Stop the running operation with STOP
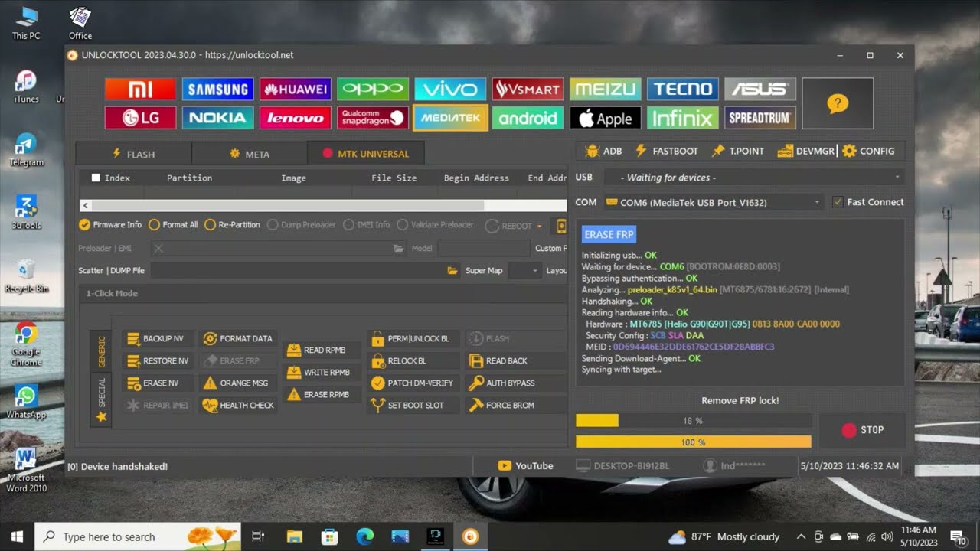The image size is (980, 551). point(862,430)
